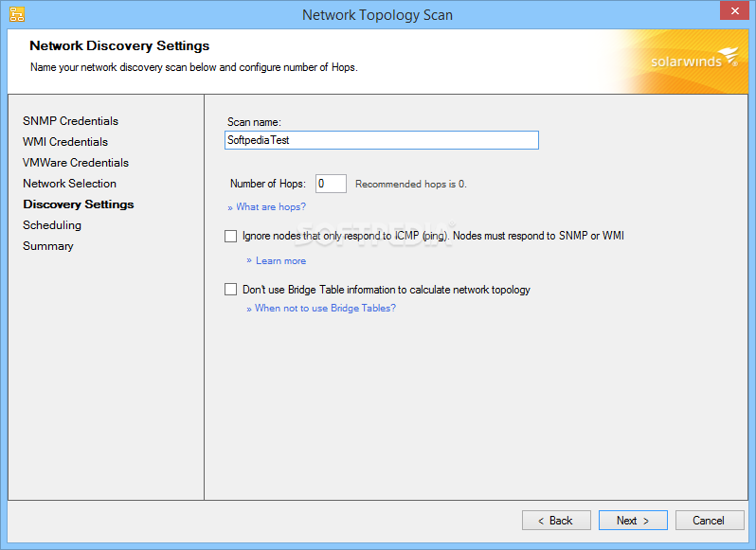This screenshot has width=756, height=550.
Task: Click the Next button
Action: coord(633,520)
